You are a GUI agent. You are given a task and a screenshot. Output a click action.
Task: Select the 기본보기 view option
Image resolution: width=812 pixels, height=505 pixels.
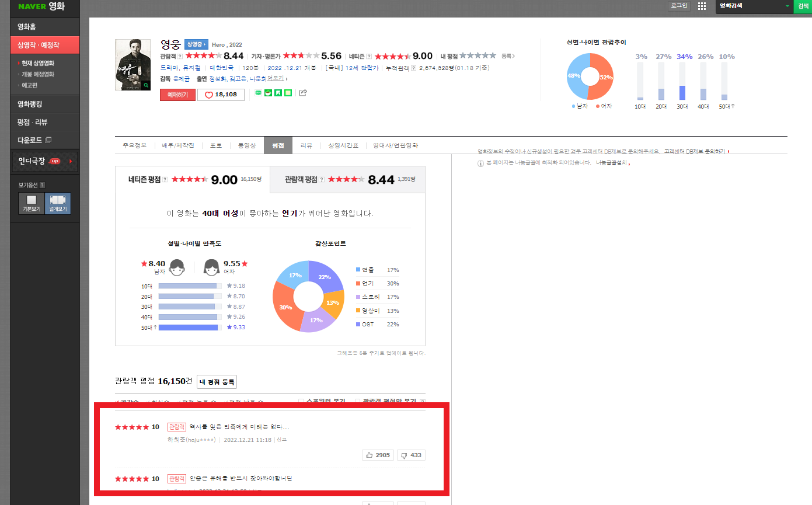point(32,203)
